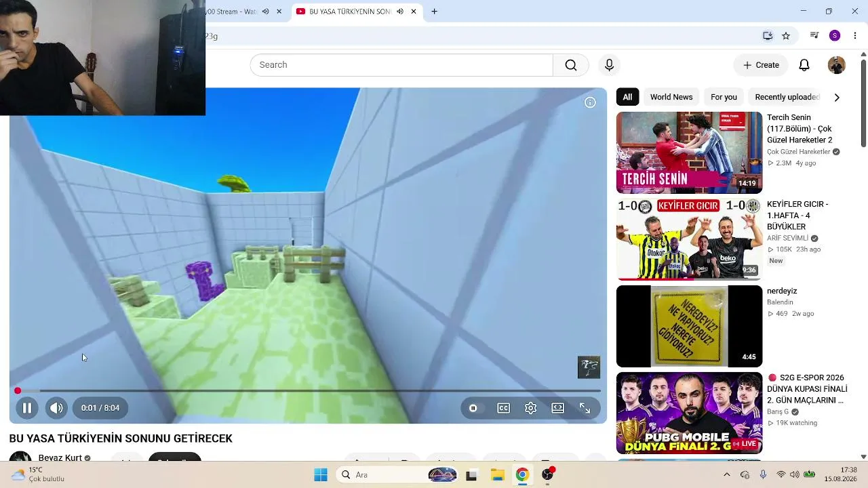Enter full screen mode

(585, 408)
